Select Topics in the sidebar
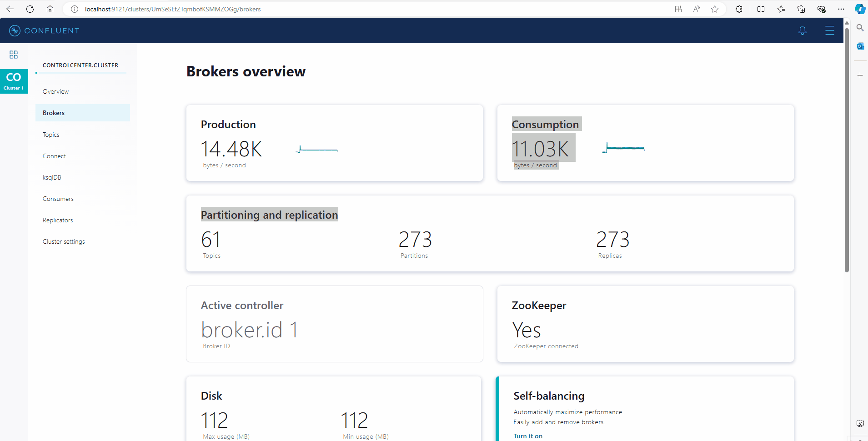The image size is (868, 441). [51, 135]
